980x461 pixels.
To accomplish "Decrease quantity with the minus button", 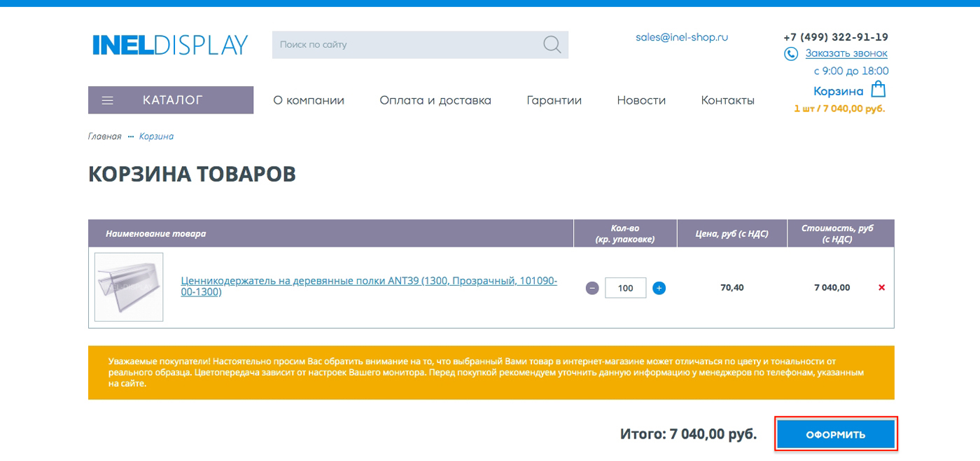I will [592, 288].
